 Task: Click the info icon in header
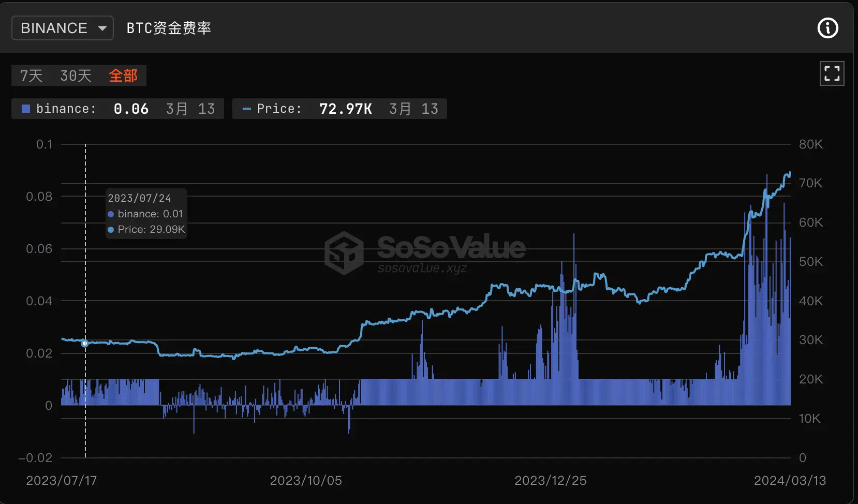pyautogui.click(x=827, y=28)
